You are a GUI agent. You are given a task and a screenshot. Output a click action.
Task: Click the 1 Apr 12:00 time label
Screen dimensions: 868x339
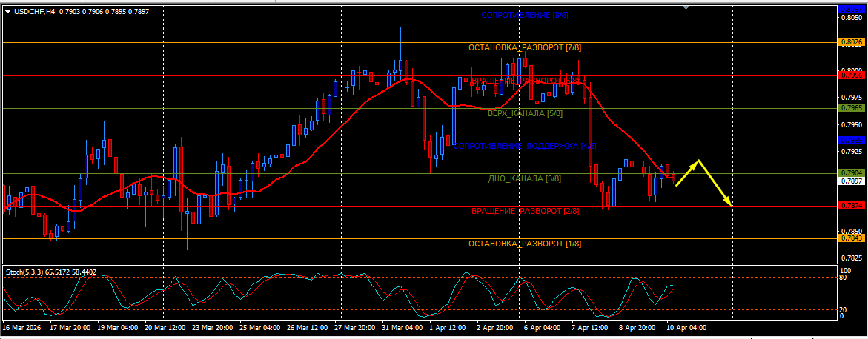[x=449, y=327]
